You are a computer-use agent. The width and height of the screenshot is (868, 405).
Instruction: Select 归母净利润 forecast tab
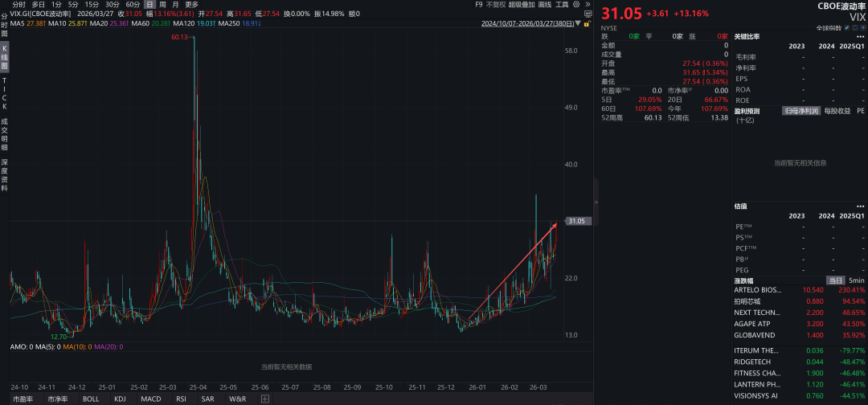pyautogui.click(x=800, y=111)
